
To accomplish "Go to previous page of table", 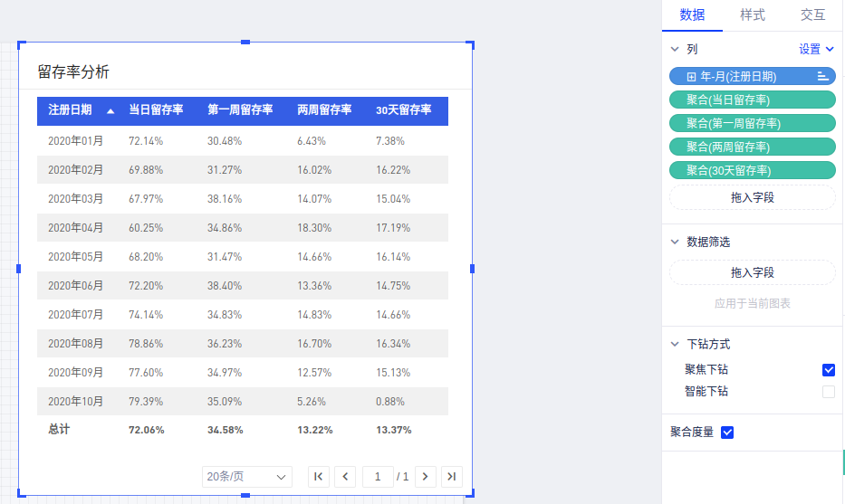I will coord(345,477).
